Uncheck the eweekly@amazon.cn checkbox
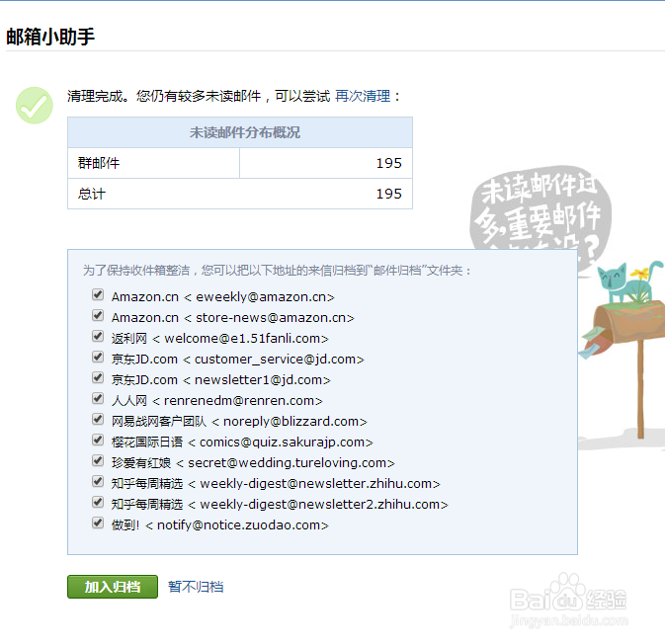The height and width of the screenshot is (644, 665). point(98,294)
